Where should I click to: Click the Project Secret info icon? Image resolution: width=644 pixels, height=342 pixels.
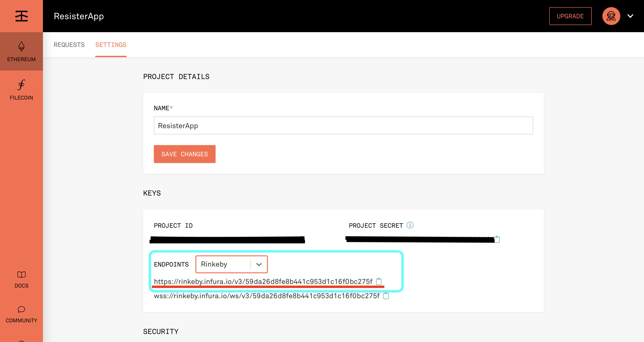click(410, 225)
